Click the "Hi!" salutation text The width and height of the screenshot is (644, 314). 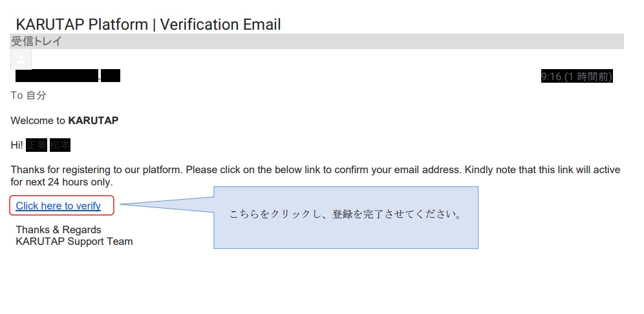17,145
